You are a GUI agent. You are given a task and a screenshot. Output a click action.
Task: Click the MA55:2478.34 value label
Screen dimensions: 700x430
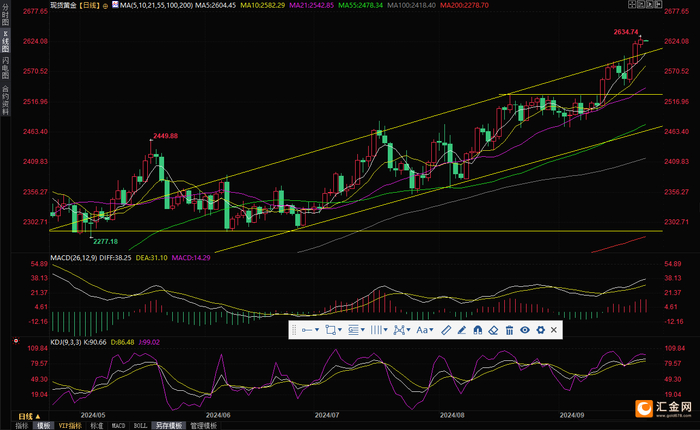[360, 5]
